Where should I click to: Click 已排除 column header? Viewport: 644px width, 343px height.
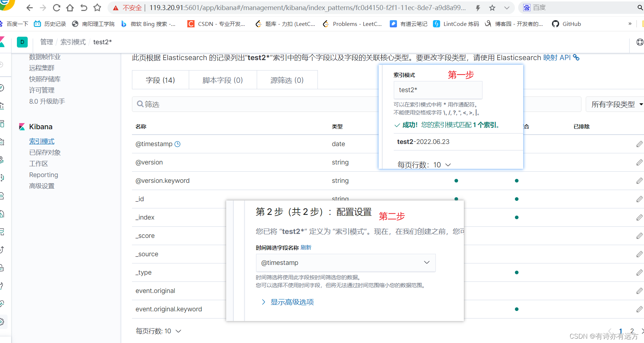coord(581,127)
